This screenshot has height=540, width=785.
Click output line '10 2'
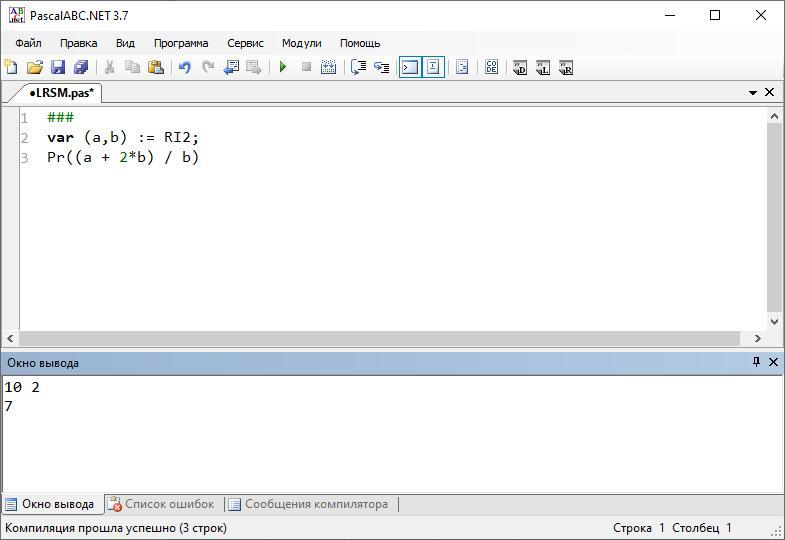pos(22,387)
